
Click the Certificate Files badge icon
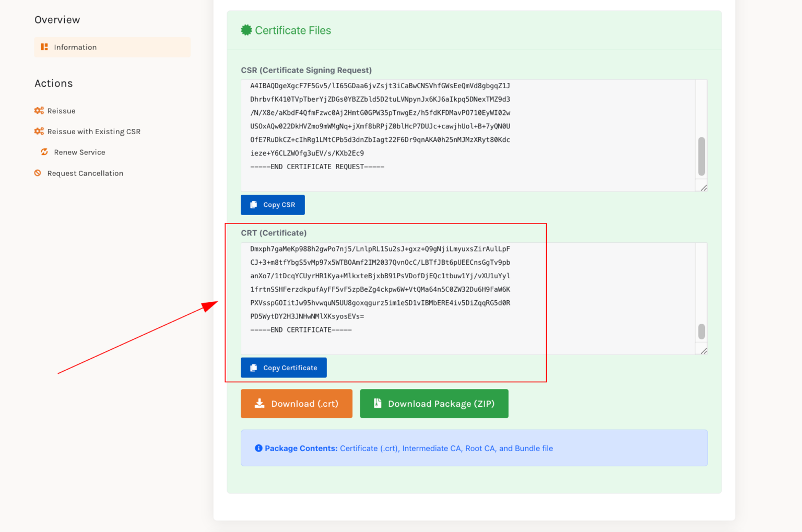click(246, 30)
